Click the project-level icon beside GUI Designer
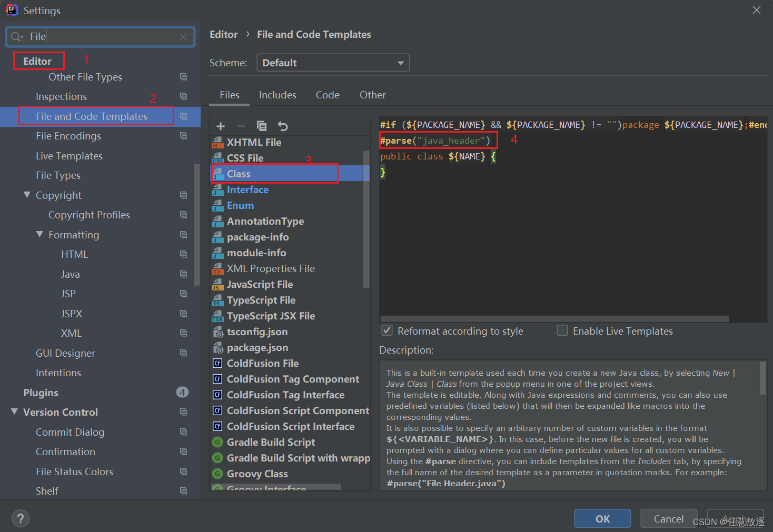This screenshot has height=532, width=773. (183, 353)
